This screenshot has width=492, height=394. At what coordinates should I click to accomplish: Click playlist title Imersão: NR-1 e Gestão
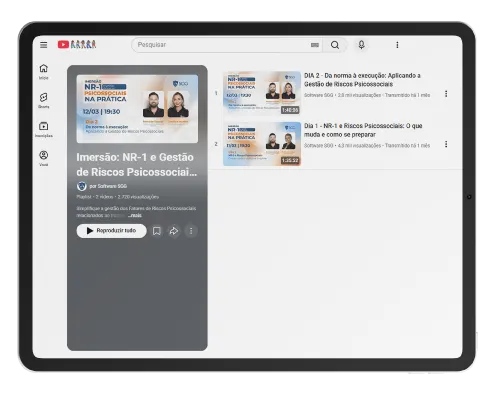click(136, 165)
